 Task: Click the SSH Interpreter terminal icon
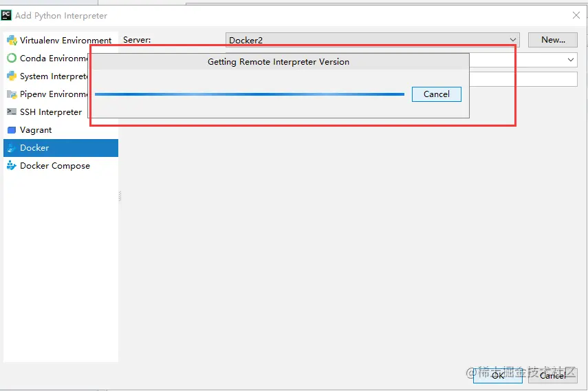pyautogui.click(x=12, y=112)
